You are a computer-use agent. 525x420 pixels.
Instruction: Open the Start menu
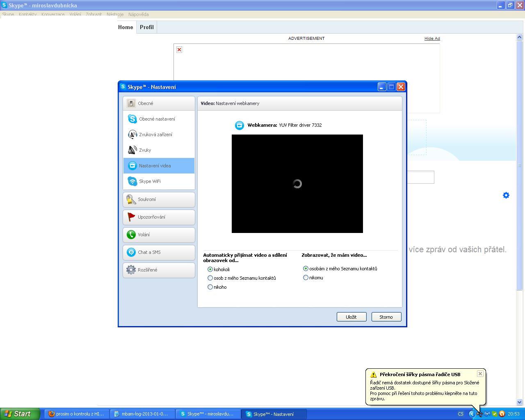[x=20, y=414]
